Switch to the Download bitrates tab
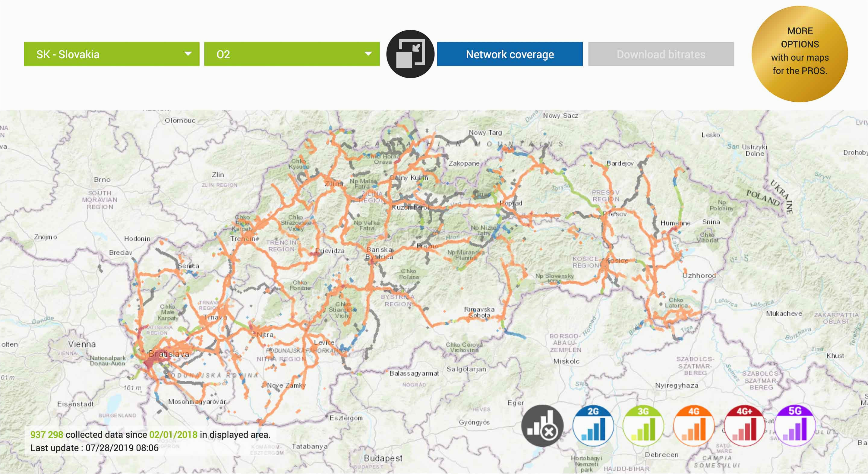Viewport: 868px width, 474px height. point(661,54)
